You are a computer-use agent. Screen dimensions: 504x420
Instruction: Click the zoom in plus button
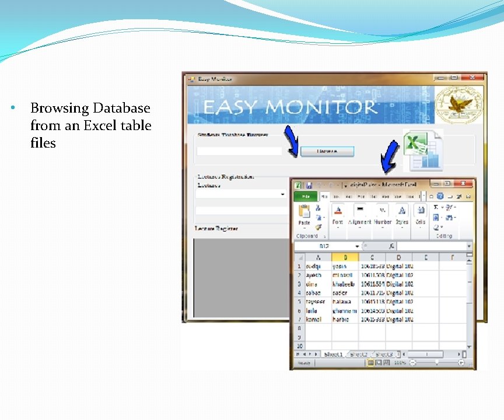pyautogui.click(x=461, y=363)
